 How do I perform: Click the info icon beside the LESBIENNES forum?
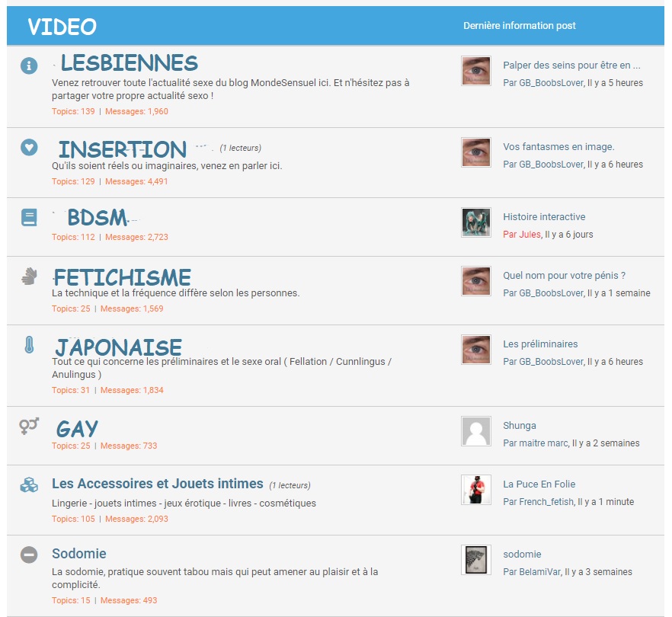pyautogui.click(x=29, y=66)
